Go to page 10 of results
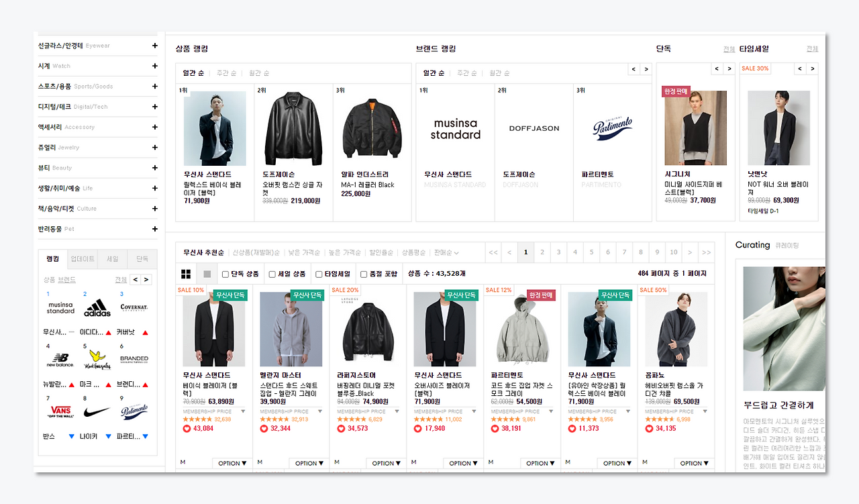This screenshot has height=504, width=859. tap(673, 252)
